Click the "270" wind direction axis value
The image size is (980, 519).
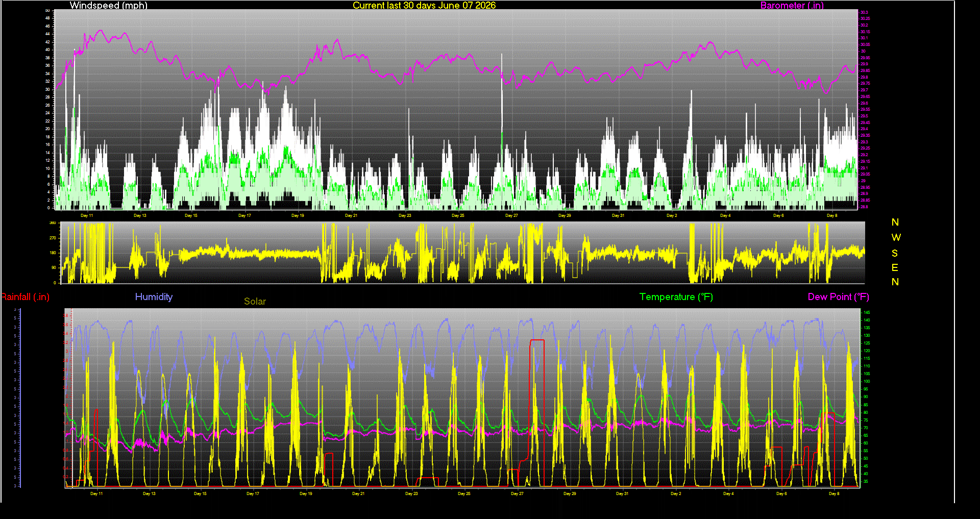(53, 238)
